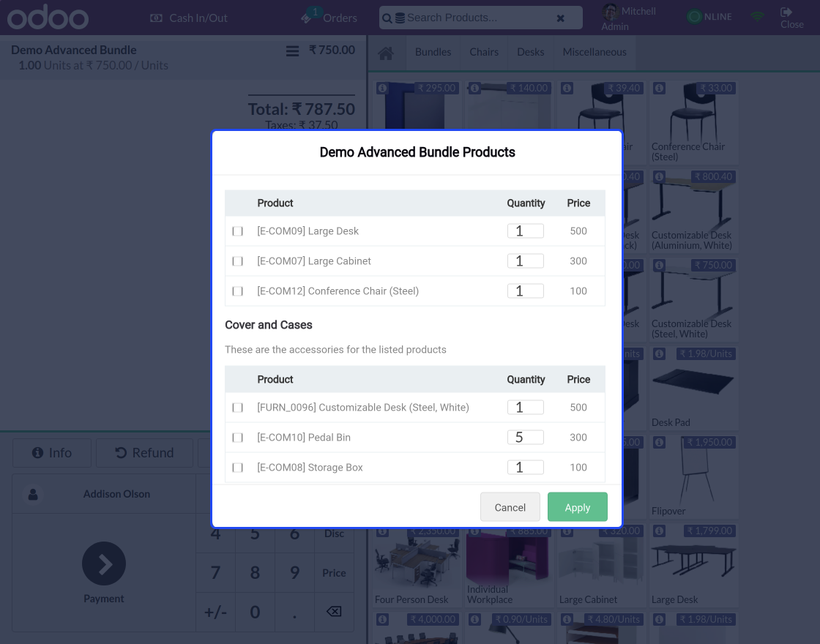Open info for Flipover
Screen dimensions: 820x644
(x=660, y=443)
